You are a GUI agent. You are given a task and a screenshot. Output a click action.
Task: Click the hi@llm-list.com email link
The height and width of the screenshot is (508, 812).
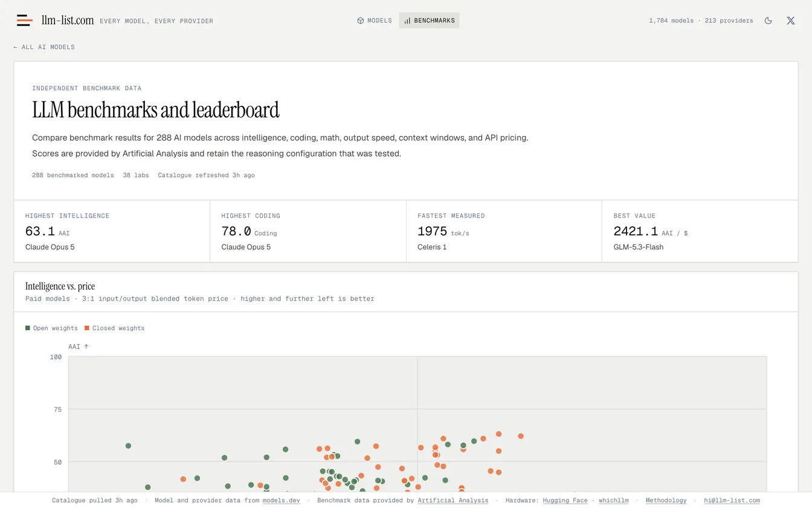732,501
